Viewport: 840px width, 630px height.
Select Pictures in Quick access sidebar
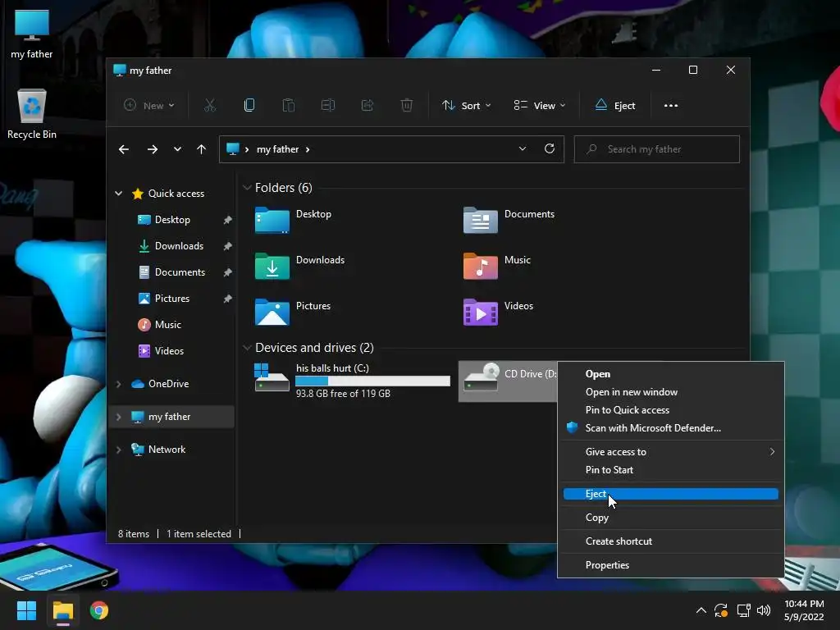click(171, 299)
